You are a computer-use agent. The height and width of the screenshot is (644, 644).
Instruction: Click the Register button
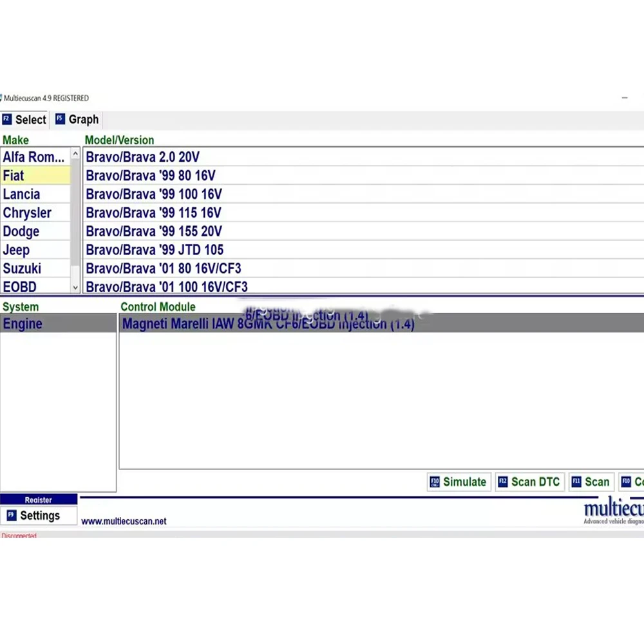pyautogui.click(x=39, y=500)
